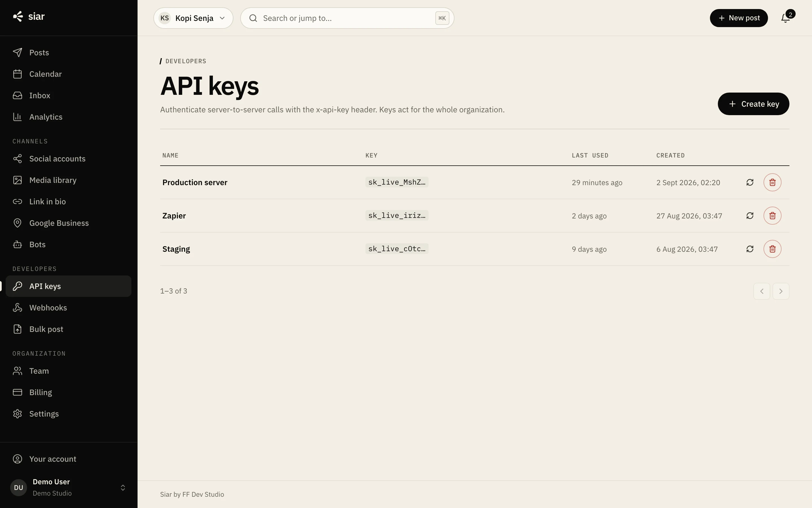Screen dimensions: 812x508
Task: Open Link in bio
Action: tap(69, 202)
